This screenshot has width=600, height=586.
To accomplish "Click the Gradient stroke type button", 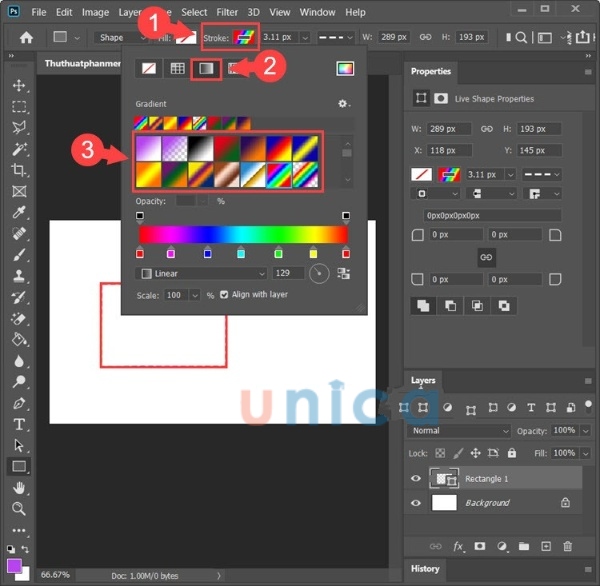I will click(205, 69).
